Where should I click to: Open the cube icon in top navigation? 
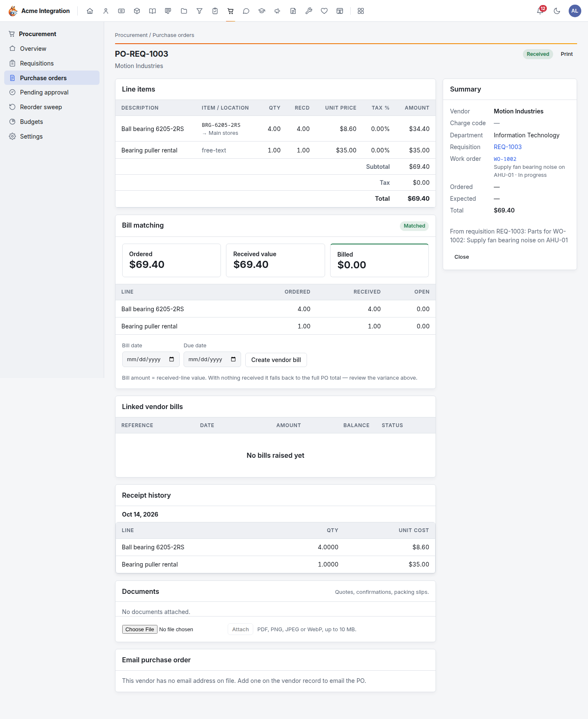(x=137, y=11)
